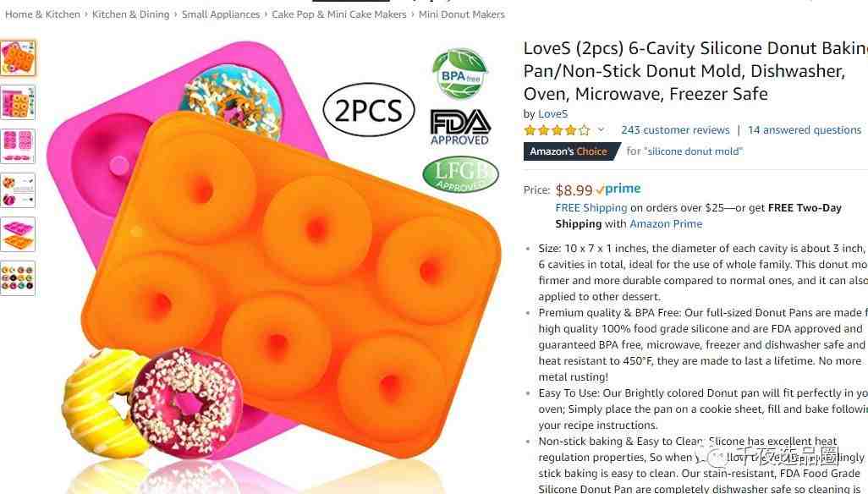The image size is (868, 494).
Task: Click the prime logo next to price
Action: point(619,189)
